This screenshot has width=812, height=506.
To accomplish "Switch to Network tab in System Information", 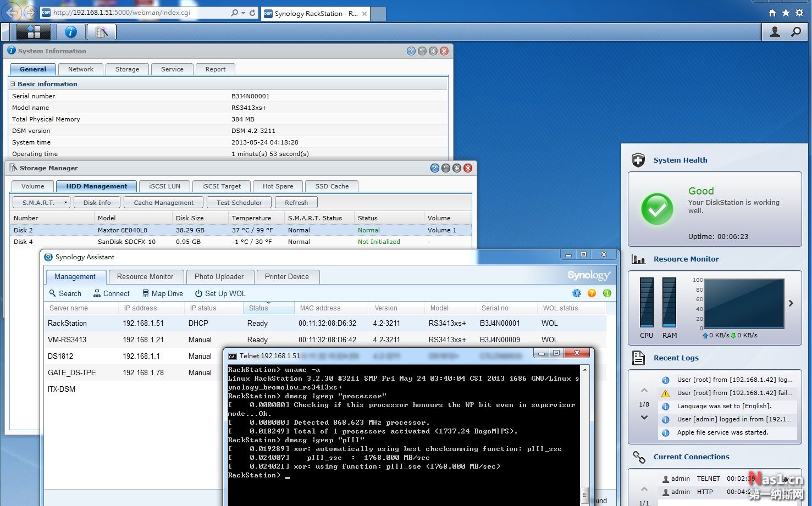I will [81, 69].
